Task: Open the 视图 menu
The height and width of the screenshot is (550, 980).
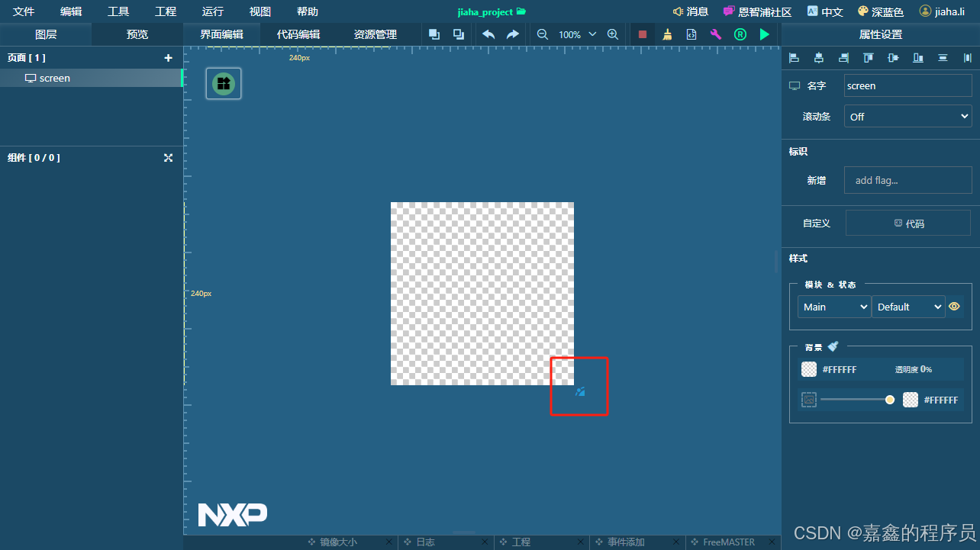Action: pyautogui.click(x=260, y=11)
